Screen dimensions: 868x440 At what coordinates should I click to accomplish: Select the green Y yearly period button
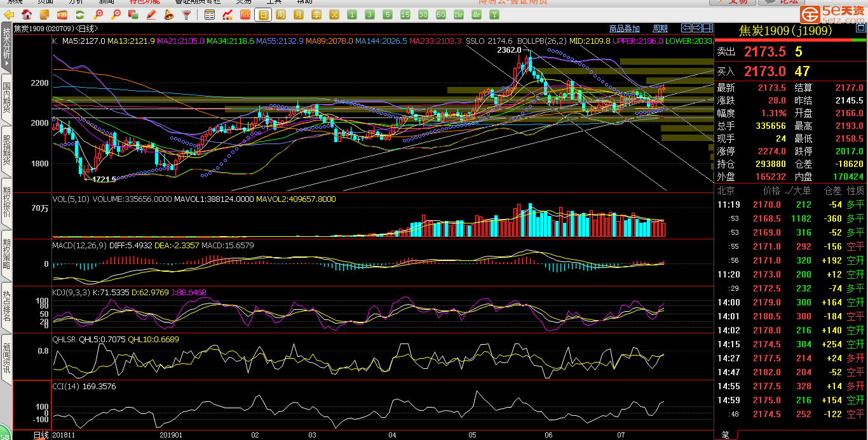click(x=494, y=15)
